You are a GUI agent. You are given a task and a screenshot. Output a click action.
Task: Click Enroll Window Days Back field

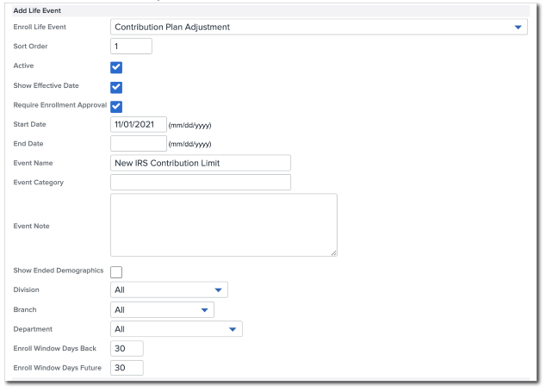127,348
